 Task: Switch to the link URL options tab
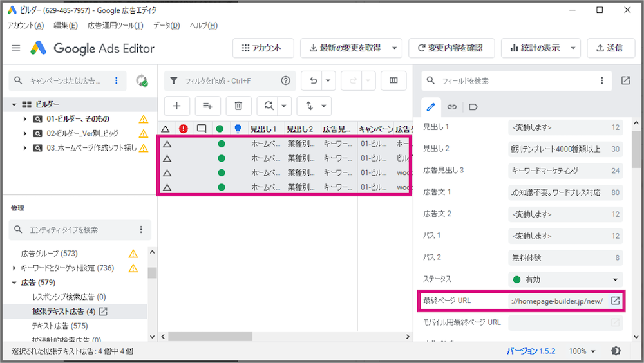(452, 107)
